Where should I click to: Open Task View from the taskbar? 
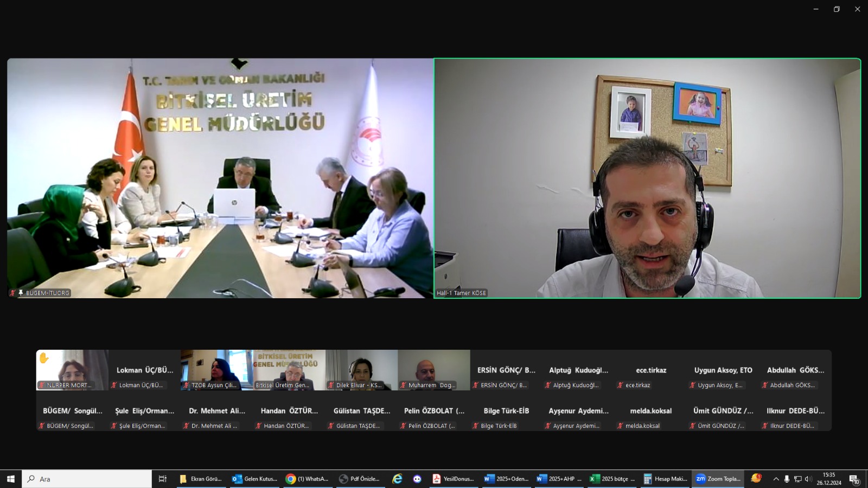click(162, 479)
